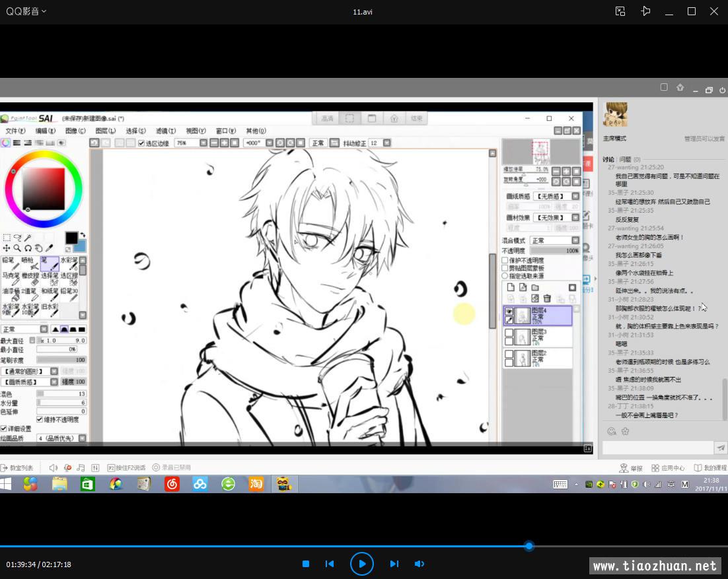Click the playback progress bar handle
The height and width of the screenshot is (579, 728).
click(x=528, y=546)
